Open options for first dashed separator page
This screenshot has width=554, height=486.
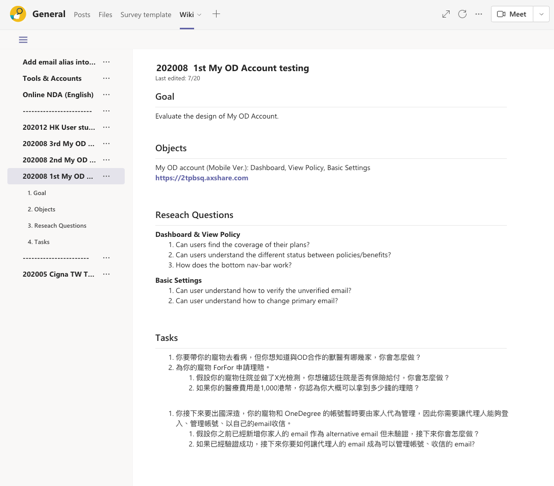pos(106,111)
